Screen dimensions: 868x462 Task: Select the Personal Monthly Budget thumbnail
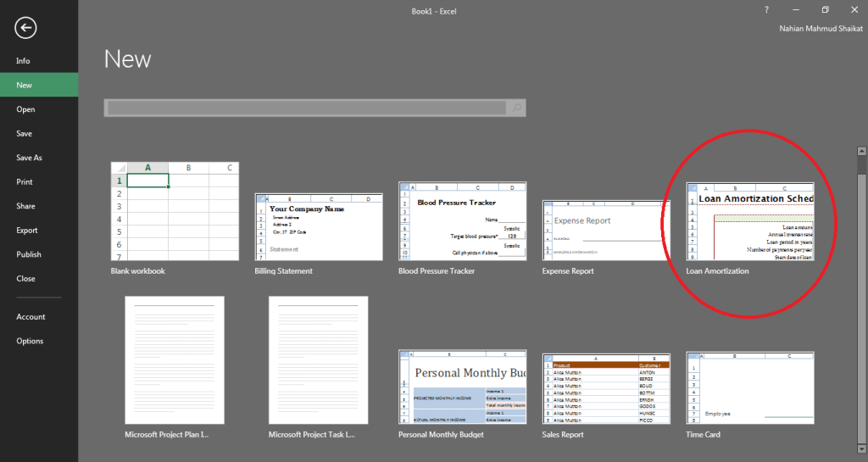click(x=462, y=387)
